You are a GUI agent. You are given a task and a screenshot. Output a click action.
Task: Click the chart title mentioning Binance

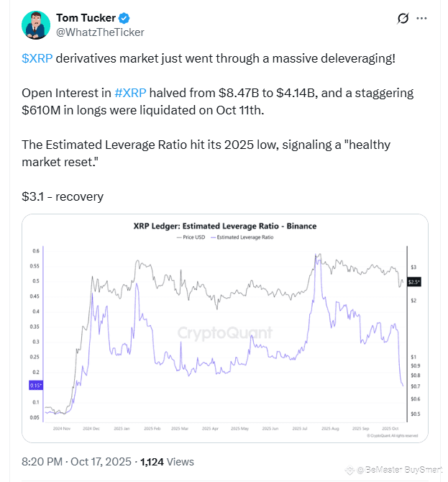[x=225, y=226]
